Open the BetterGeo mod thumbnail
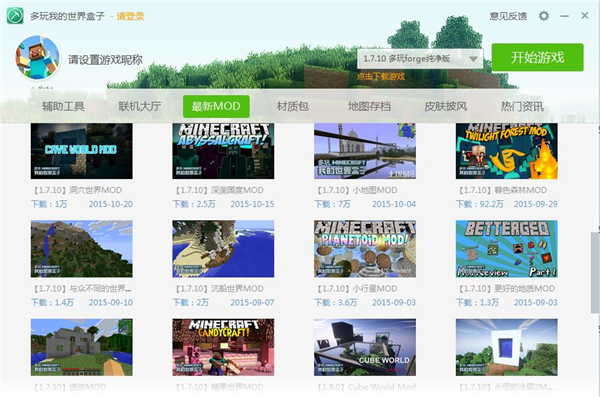Screen dimensions: 600x397 point(506,248)
